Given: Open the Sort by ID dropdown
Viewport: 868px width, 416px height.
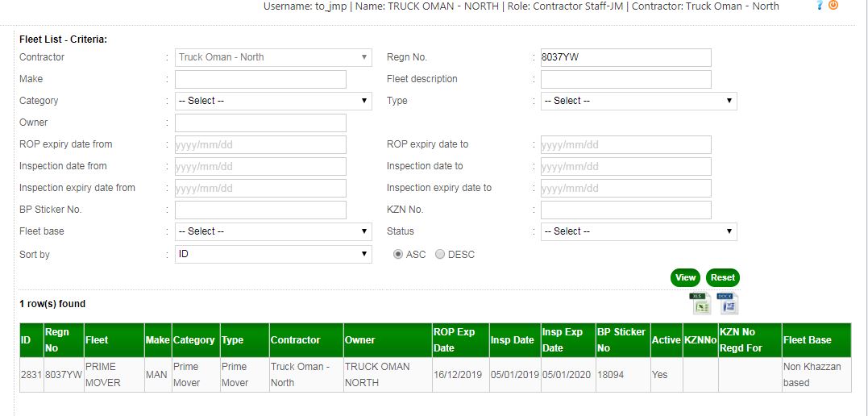Looking at the screenshot, I should pos(273,254).
